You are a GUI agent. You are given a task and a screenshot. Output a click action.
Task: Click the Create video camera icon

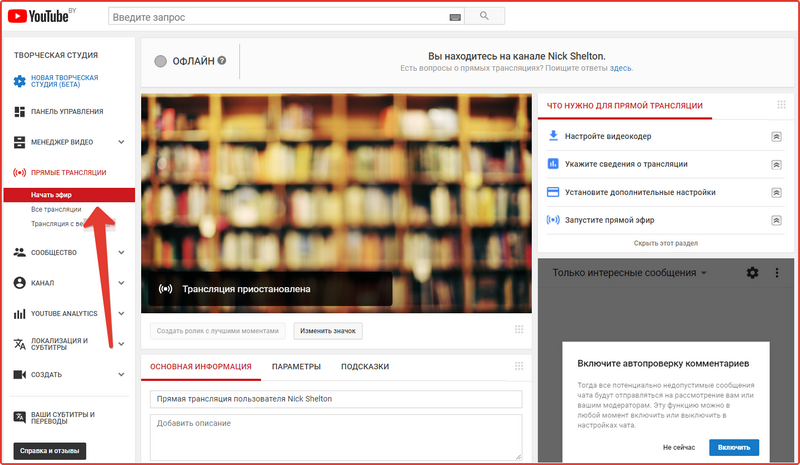(x=19, y=375)
